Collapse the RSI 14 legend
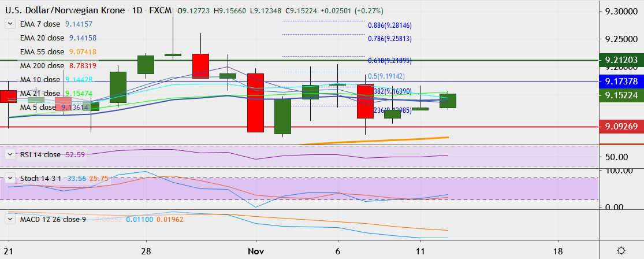The height and width of the screenshot is (259, 644). tap(10, 154)
